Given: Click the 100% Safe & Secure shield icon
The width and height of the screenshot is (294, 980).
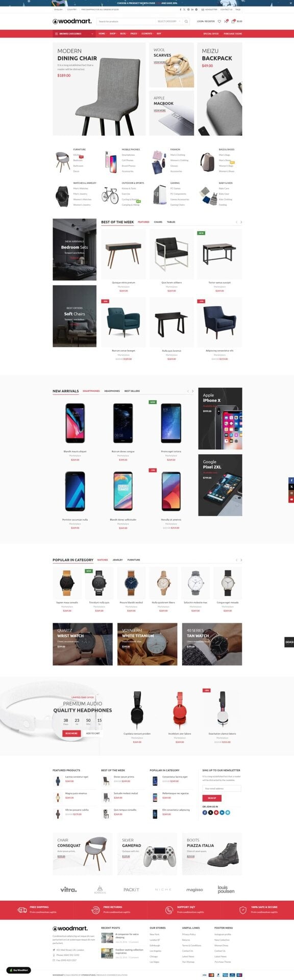Looking at the screenshot, I should point(243,910).
